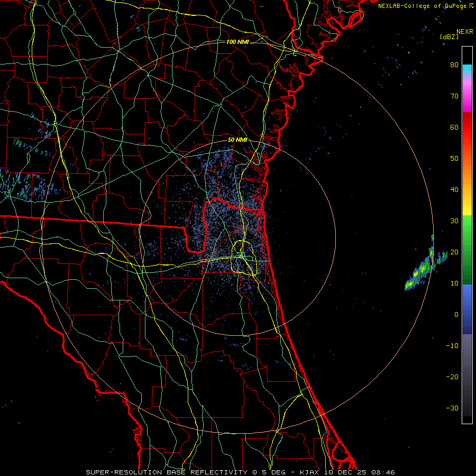Click the 'SUPER-RESOLUTION BASE REFLECTIVITY' caption text
This screenshot has height=476, width=476.
pyautogui.click(x=167, y=472)
